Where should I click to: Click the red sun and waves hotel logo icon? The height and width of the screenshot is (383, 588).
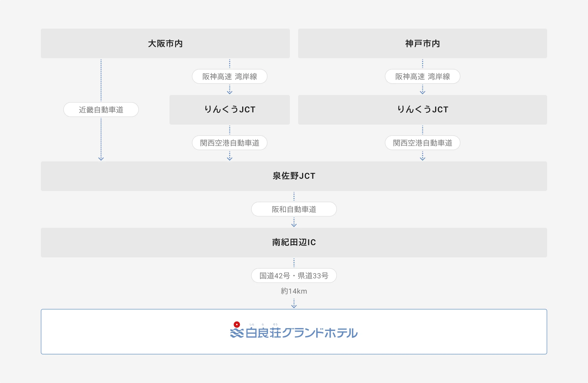click(237, 330)
